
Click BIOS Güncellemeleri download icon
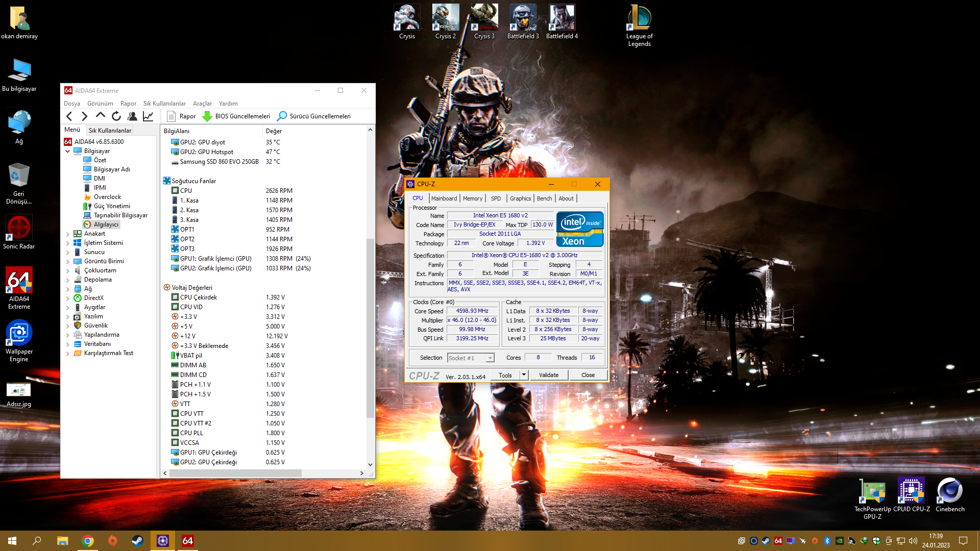pyautogui.click(x=207, y=116)
